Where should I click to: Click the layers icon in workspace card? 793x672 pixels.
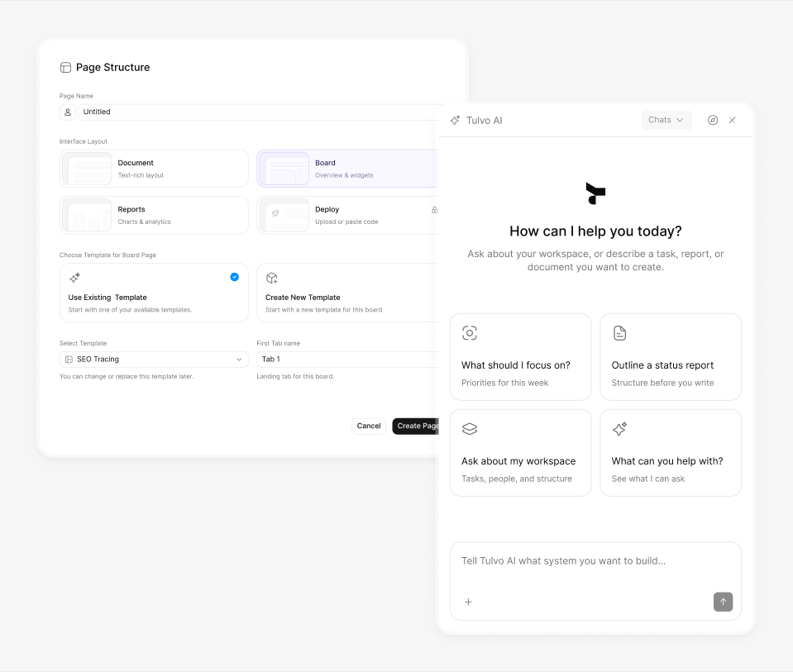(x=470, y=429)
